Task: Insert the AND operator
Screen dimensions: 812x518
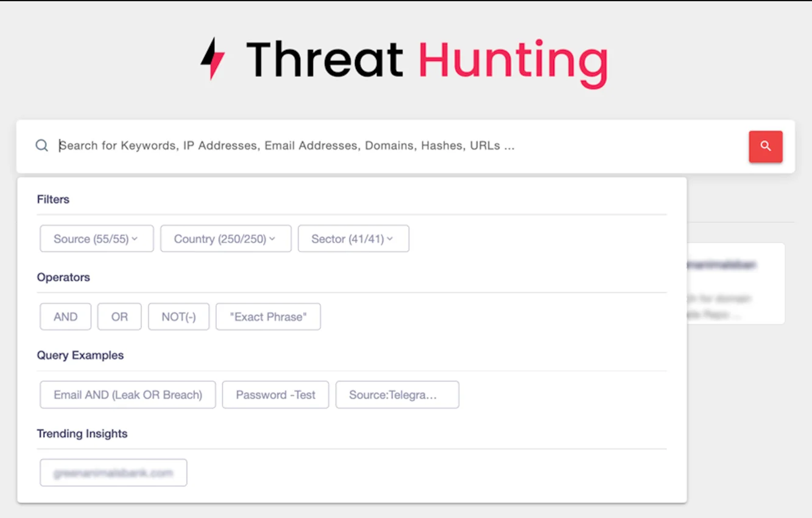Action: coord(66,317)
